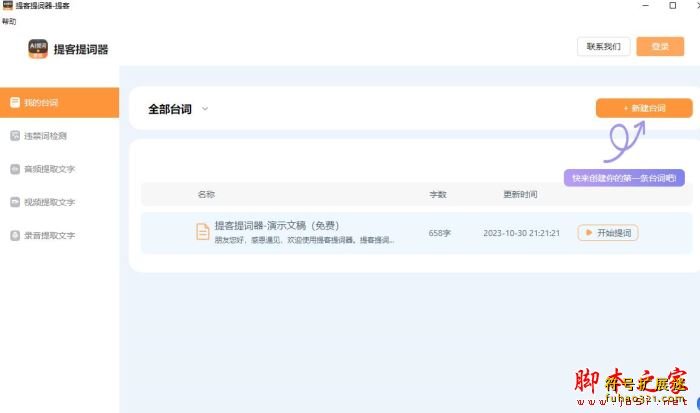The width and height of the screenshot is (700, 413).
Task: Click the 快来创建你的第一条台词吧 tooltip
Action: coord(624,178)
